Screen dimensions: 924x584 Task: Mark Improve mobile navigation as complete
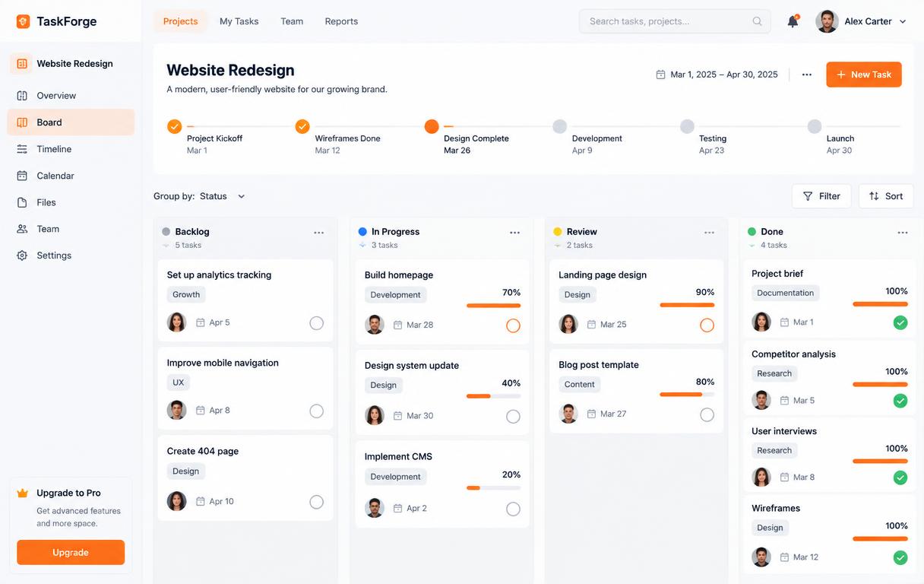pyautogui.click(x=317, y=411)
